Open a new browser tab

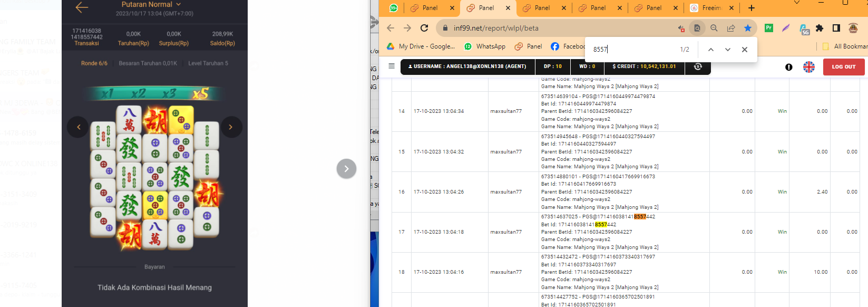pyautogui.click(x=752, y=8)
